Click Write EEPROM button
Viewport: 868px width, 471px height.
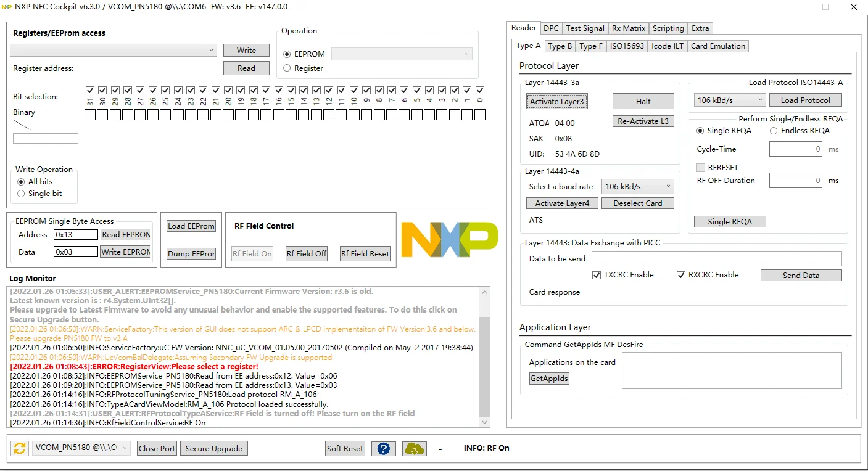click(x=125, y=252)
